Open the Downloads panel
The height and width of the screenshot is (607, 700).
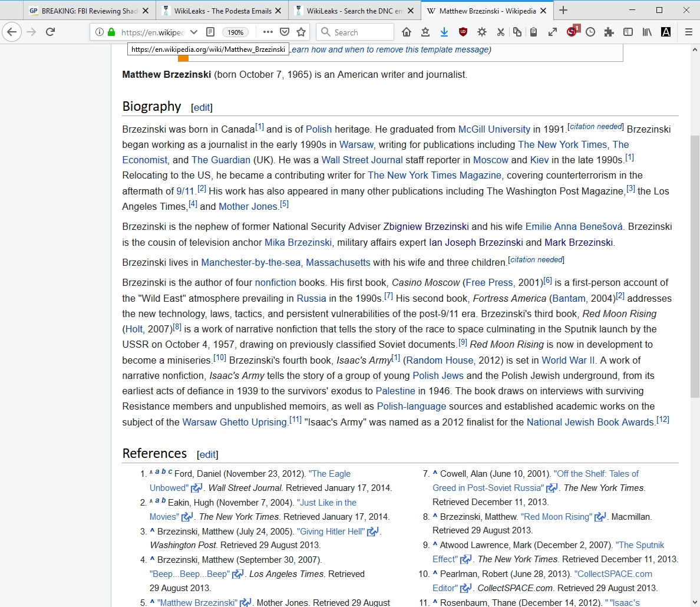tap(444, 32)
